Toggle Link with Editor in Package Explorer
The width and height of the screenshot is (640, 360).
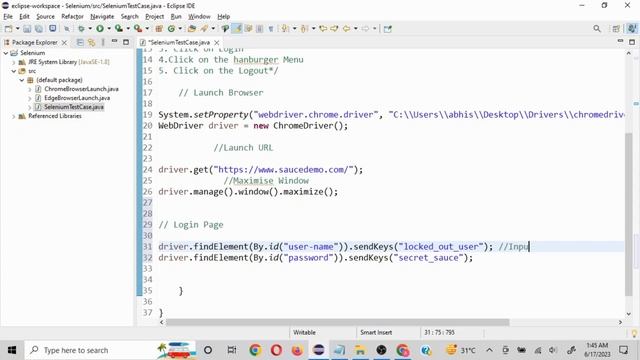point(91,42)
